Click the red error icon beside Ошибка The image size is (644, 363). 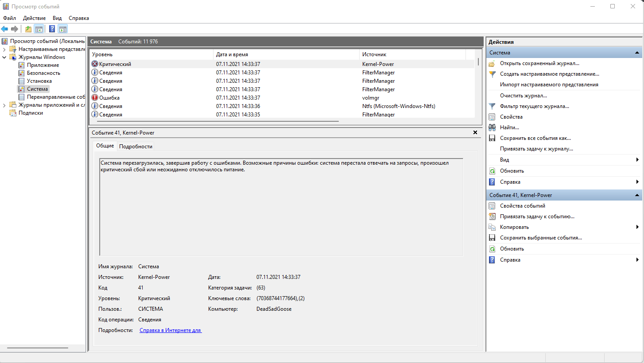tap(94, 98)
